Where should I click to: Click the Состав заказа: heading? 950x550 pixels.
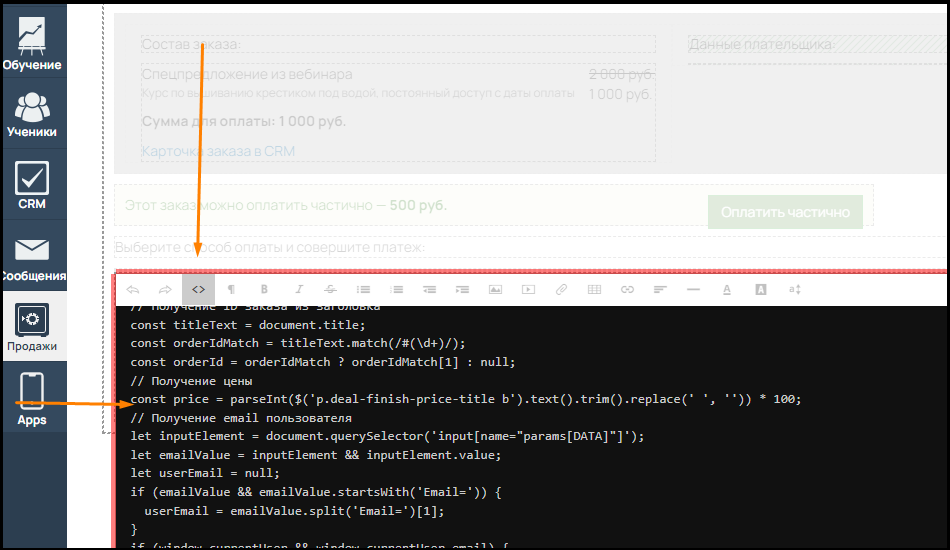tap(191, 44)
